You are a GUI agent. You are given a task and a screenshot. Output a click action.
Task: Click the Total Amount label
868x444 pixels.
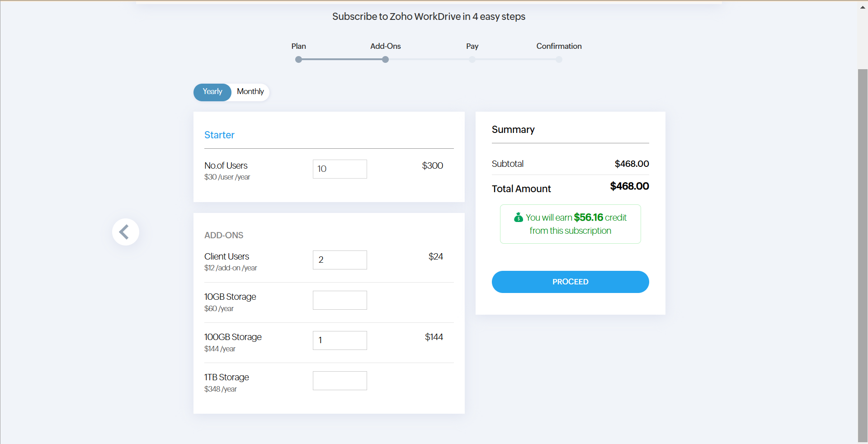click(521, 189)
